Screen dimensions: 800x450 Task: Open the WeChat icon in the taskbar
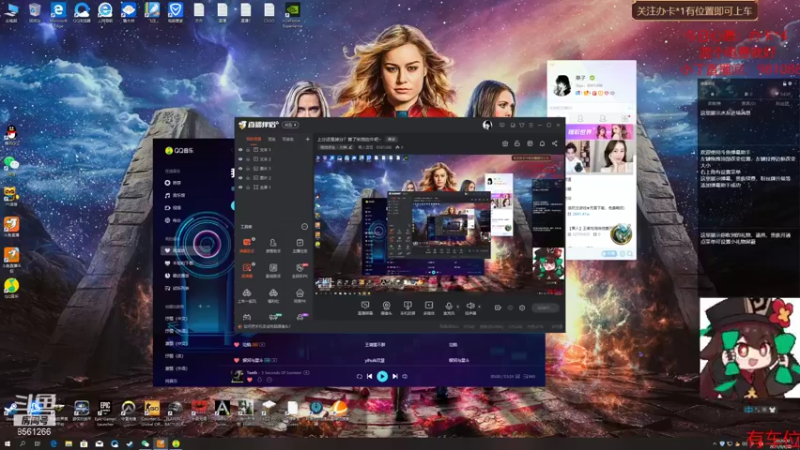145,444
